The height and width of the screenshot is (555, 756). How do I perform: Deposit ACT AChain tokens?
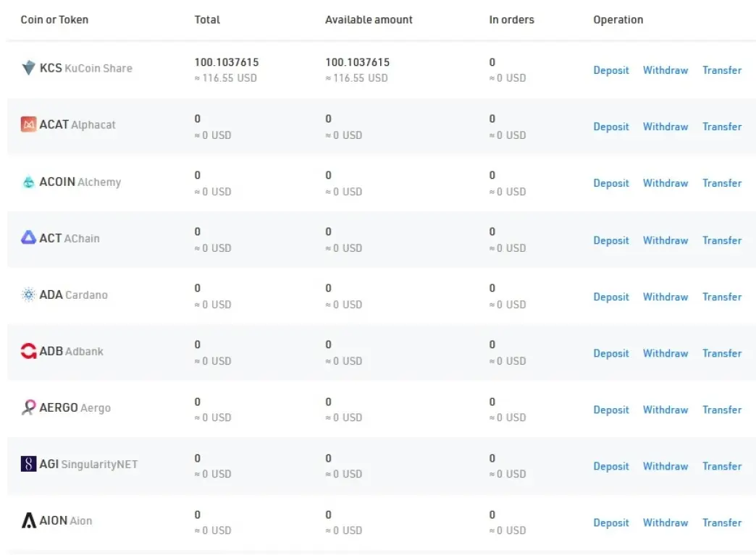point(611,240)
